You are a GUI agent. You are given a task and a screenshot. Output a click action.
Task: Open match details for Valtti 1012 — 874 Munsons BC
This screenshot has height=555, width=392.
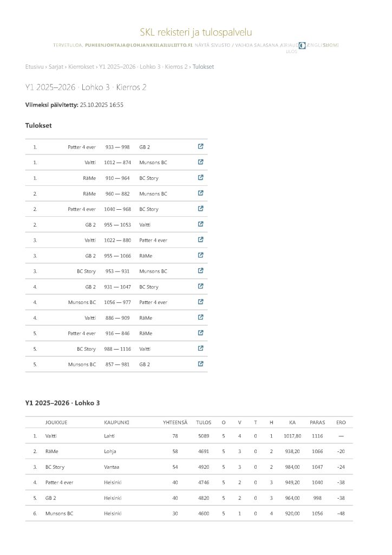[x=201, y=162]
